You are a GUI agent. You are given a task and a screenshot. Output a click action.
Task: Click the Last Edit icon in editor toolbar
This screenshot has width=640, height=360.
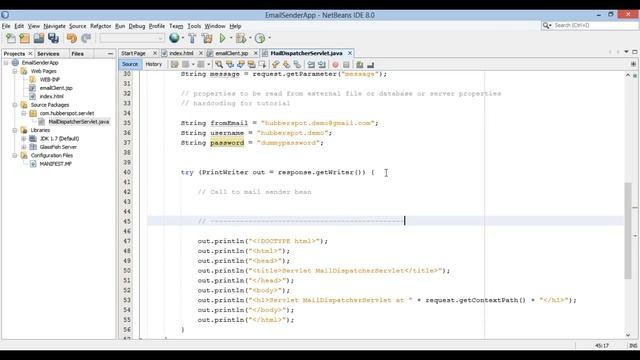click(x=175, y=64)
